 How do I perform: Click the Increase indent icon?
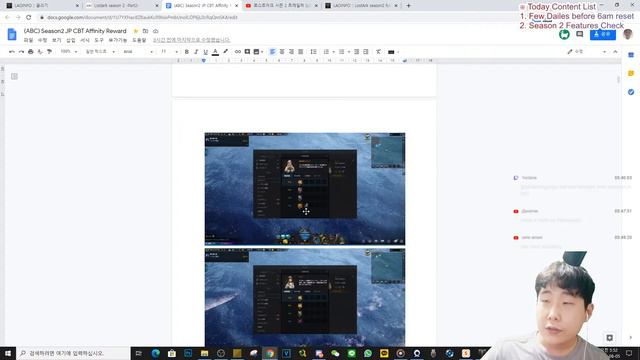pyautogui.click(x=366, y=52)
